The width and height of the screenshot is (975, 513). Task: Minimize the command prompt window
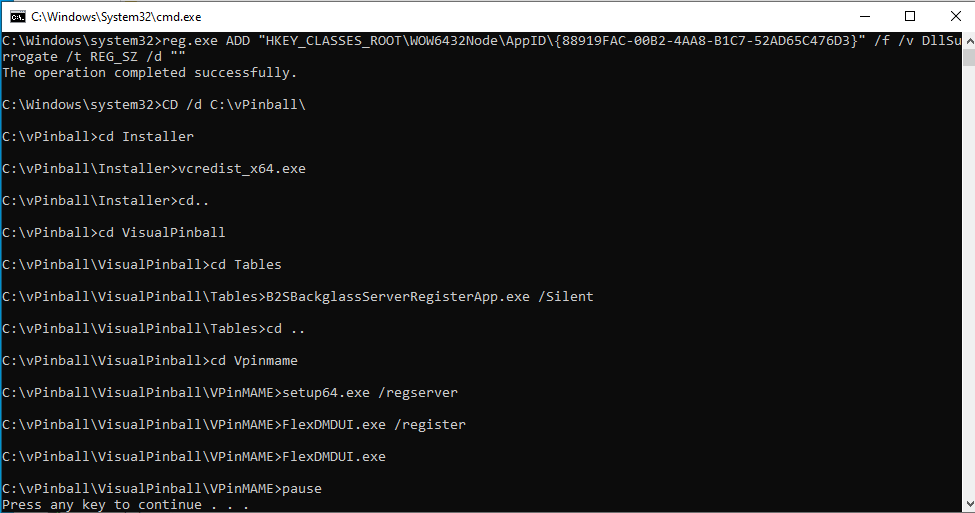863,16
